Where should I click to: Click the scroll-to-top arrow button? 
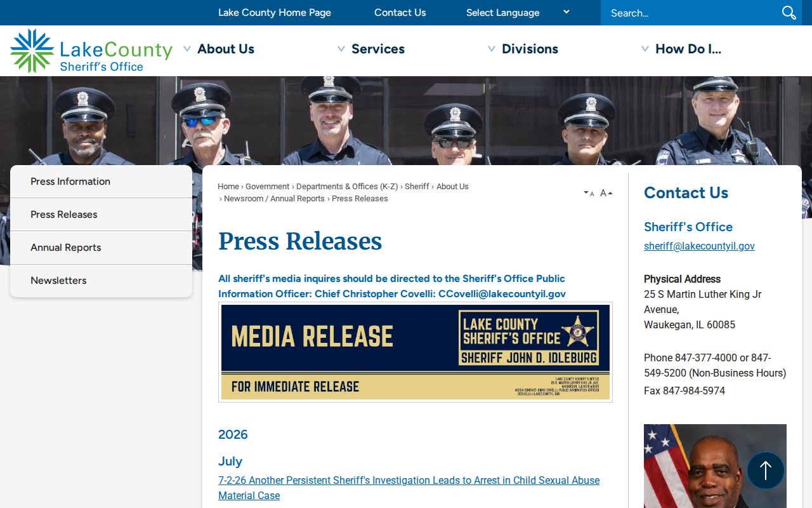(766, 471)
